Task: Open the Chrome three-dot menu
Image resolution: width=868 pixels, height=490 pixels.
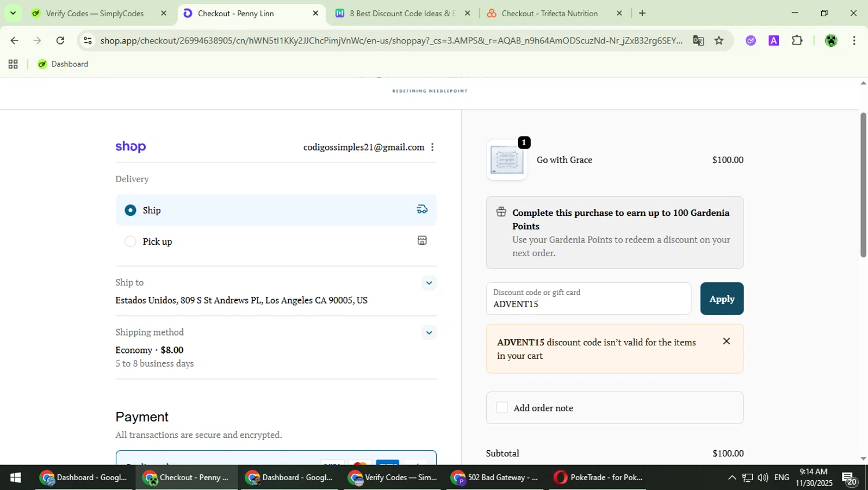Action: click(x=854, y=40)
